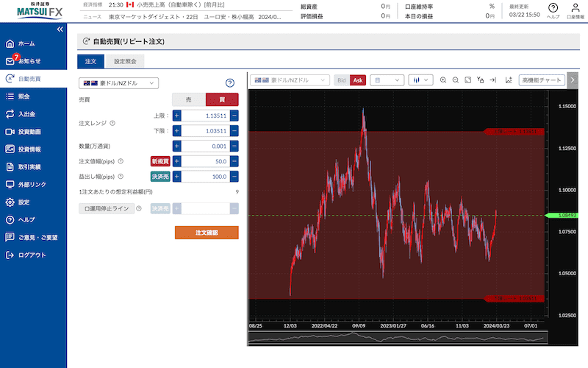Open the candlestick chart type dropdown
Screen dimensions: 588x368
point(420,80)
